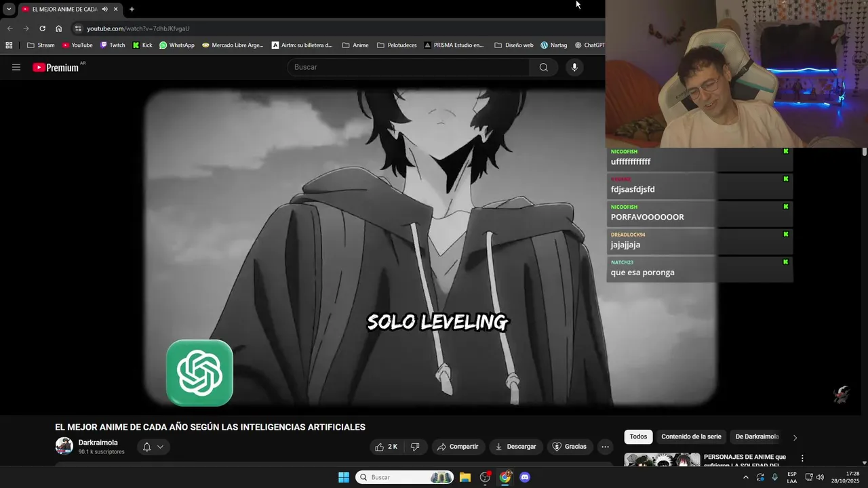
Task: Open options for PERSONAJES DE ANIME video
Action: click(802, 458)
